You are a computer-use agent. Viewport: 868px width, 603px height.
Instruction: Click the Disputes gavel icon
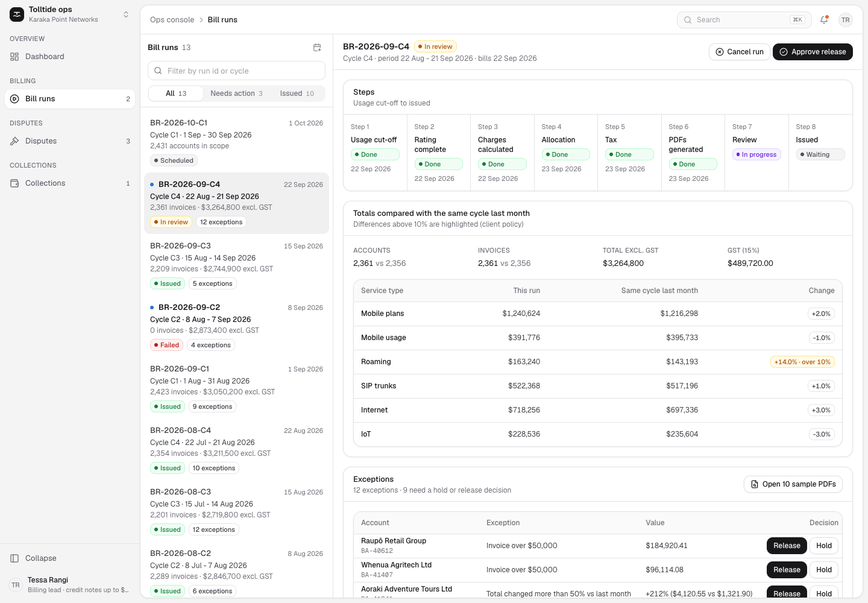14,141
